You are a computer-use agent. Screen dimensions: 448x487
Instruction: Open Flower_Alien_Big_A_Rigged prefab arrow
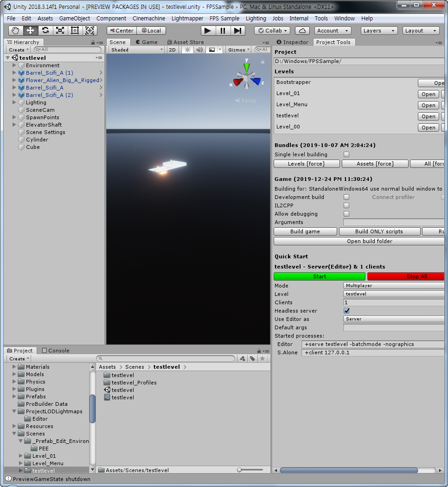click(101, 80)
